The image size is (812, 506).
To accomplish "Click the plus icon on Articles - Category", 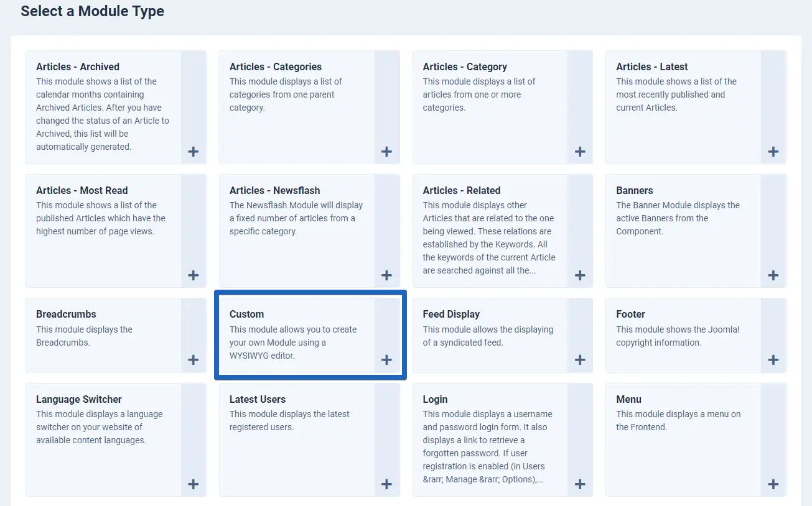I will [580, 152].
